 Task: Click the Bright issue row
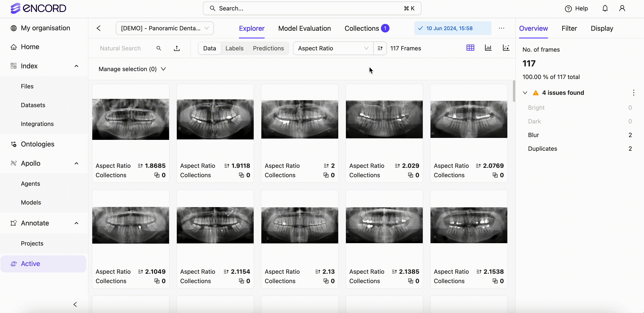580,108
